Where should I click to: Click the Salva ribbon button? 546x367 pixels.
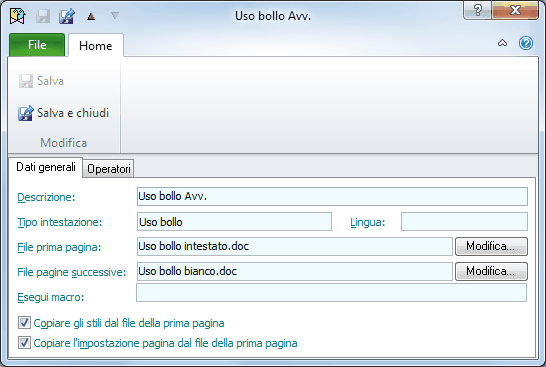click(41, 81)
